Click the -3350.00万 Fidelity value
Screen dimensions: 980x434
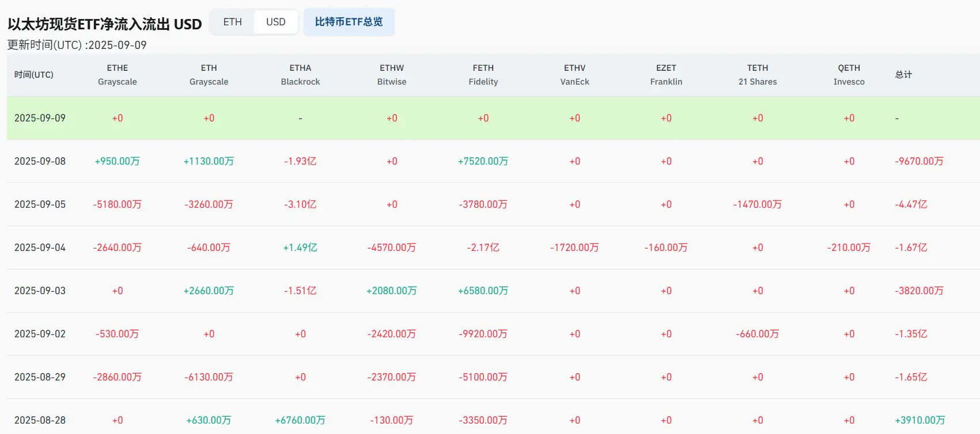point(483,420)
